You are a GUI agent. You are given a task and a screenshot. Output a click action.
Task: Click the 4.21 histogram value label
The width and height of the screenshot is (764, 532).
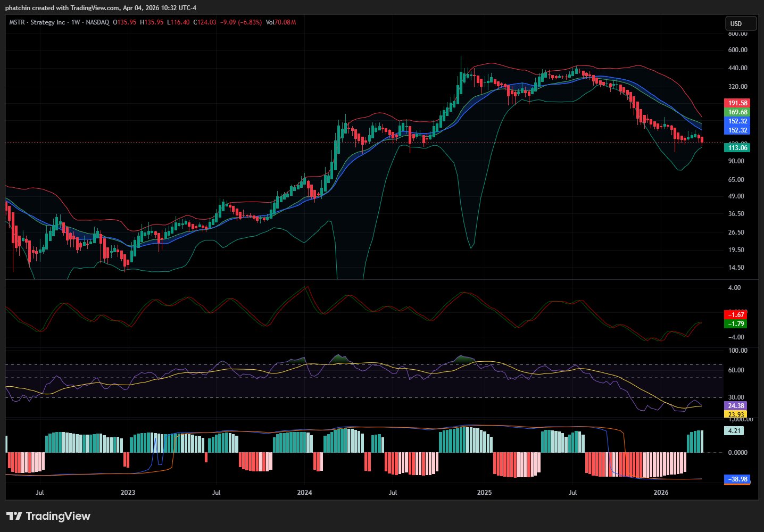pos(734,431)
